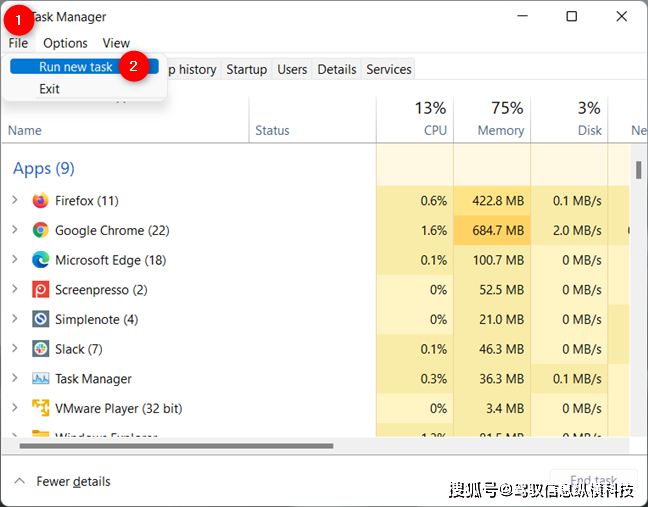This screenshot has height=507, width=648.
Task: Expand the Screenpresso (2) group
Action: [15, 289]
